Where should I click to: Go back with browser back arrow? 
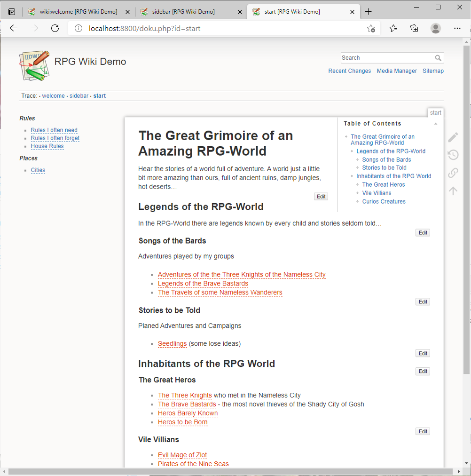[x=14, y=28]
